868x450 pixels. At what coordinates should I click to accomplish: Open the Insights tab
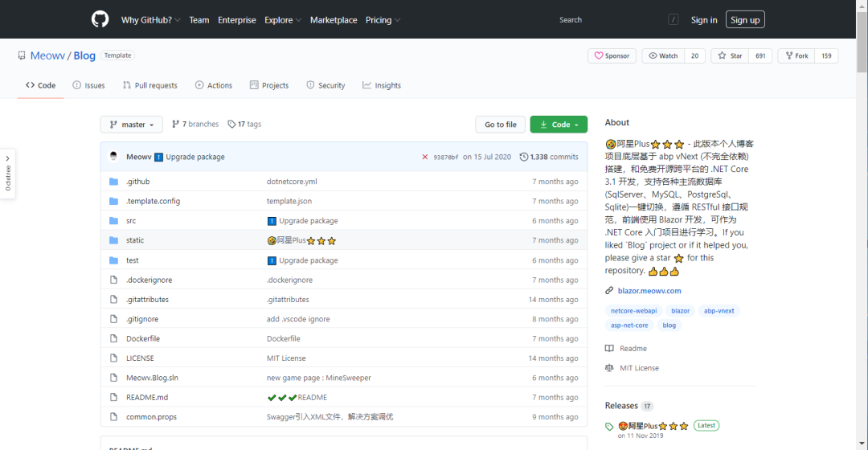382,85
